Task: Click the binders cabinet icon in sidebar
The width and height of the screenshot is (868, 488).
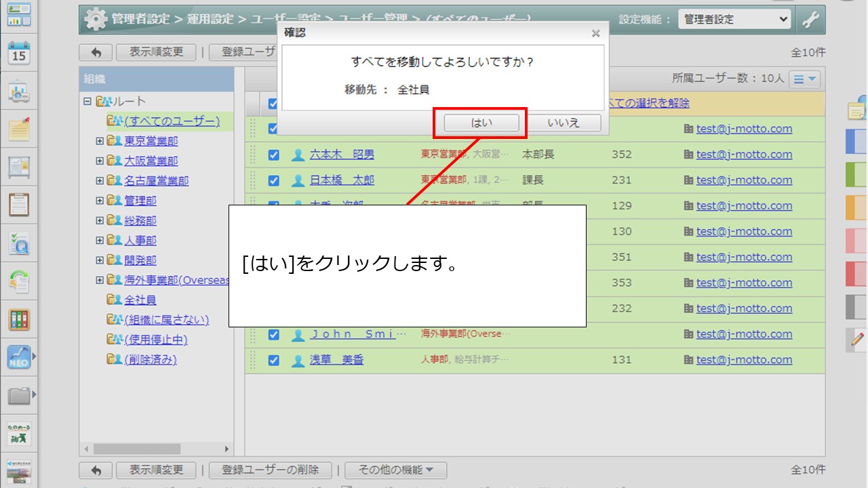Action: point(18,319)
